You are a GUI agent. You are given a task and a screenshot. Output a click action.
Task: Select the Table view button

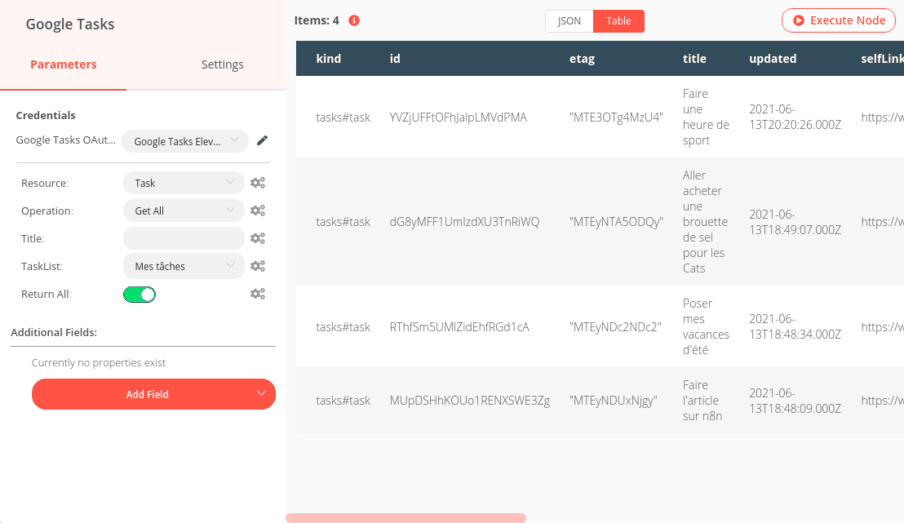coord(619,21)
